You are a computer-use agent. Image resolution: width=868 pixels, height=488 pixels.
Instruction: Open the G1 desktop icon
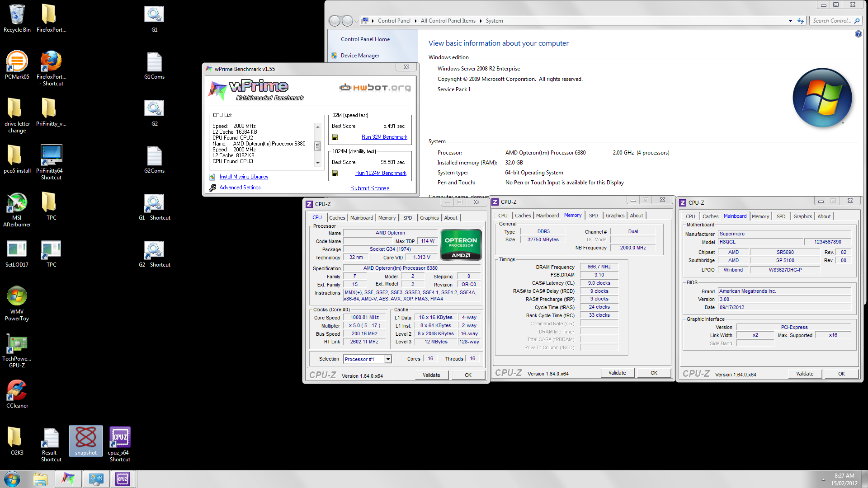coord(154,18)
